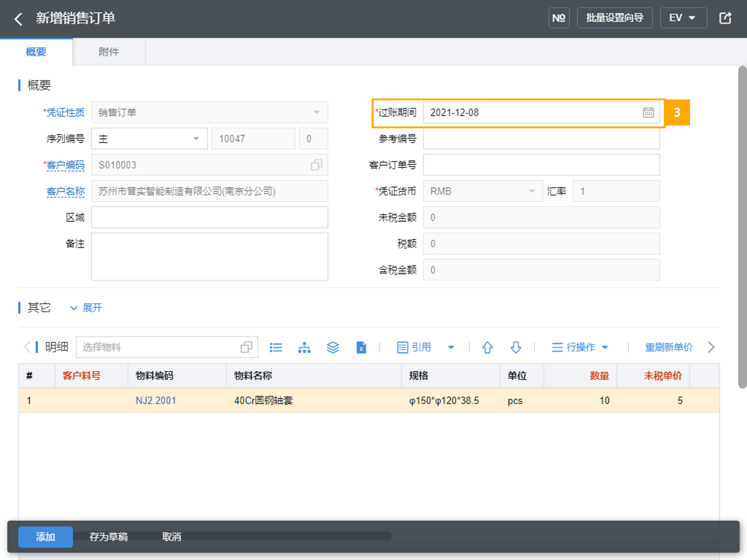Open the calendar picker for 过账期间

click(x=648, y=112)
